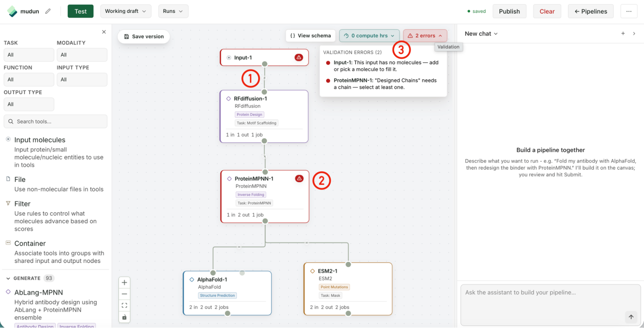Image resolution: width=644 pixels, height=328 pixels.
Task: Click Save version button
Action: point(144,36)
